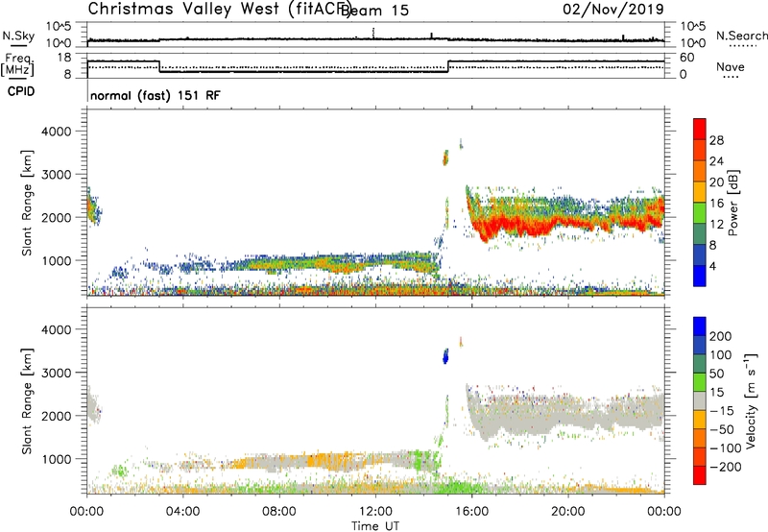The image size is (768, 532).
Task: Click the "Velocity [m s-1]" colorbar label
Action: [x=751, y=400]
